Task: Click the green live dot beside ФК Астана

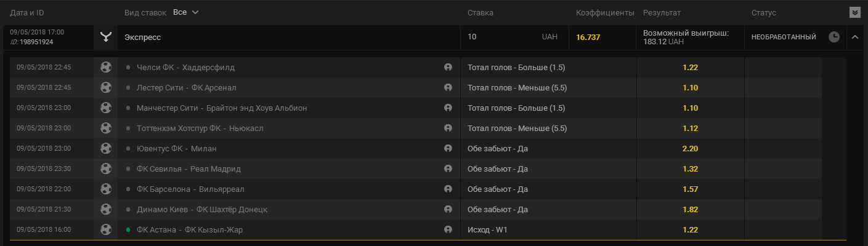Action: point(128,230)
